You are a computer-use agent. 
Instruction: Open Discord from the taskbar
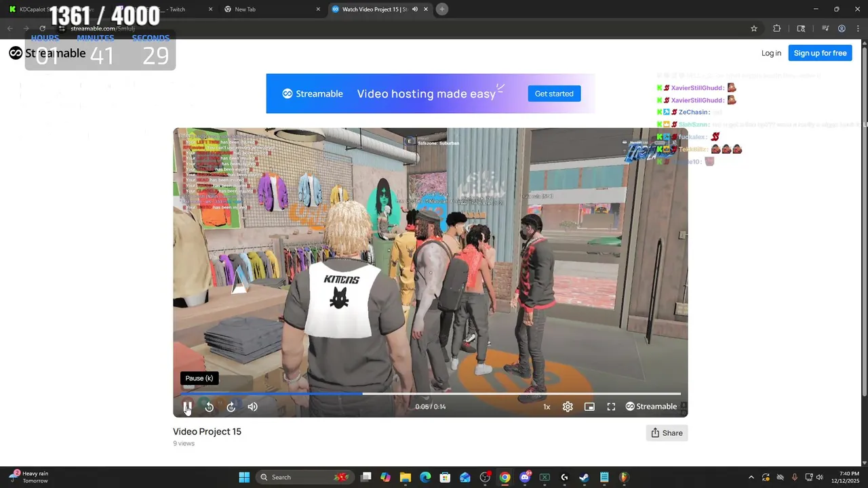[525, 477]
